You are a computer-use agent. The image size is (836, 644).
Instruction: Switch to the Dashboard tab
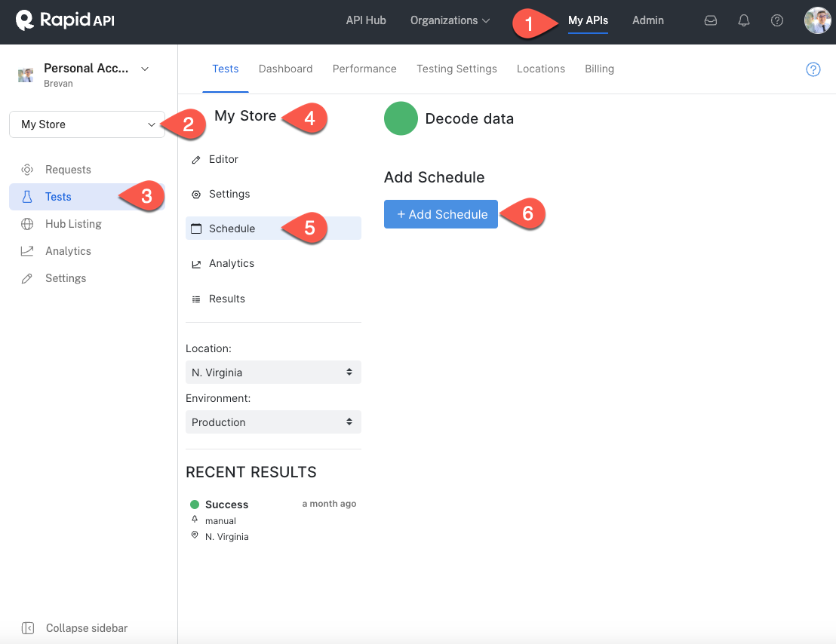pyautogui.click(x=285, y=69)
